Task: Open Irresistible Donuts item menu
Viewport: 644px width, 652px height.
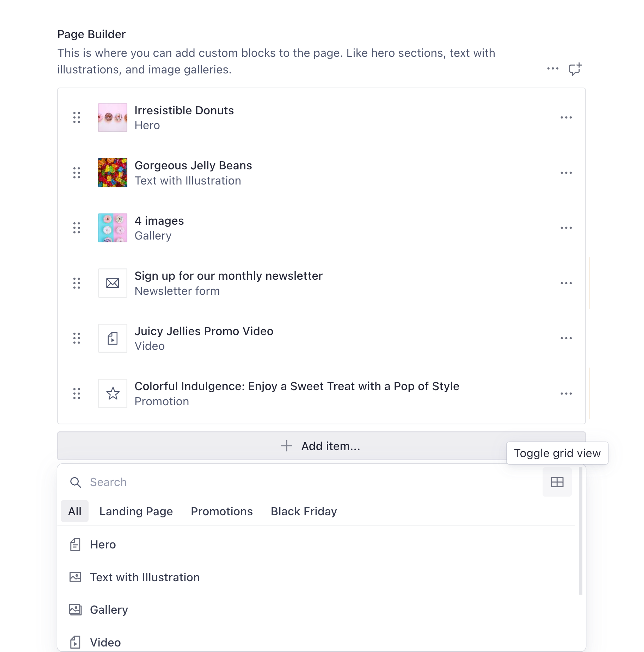Action: [x=566, y=117]
